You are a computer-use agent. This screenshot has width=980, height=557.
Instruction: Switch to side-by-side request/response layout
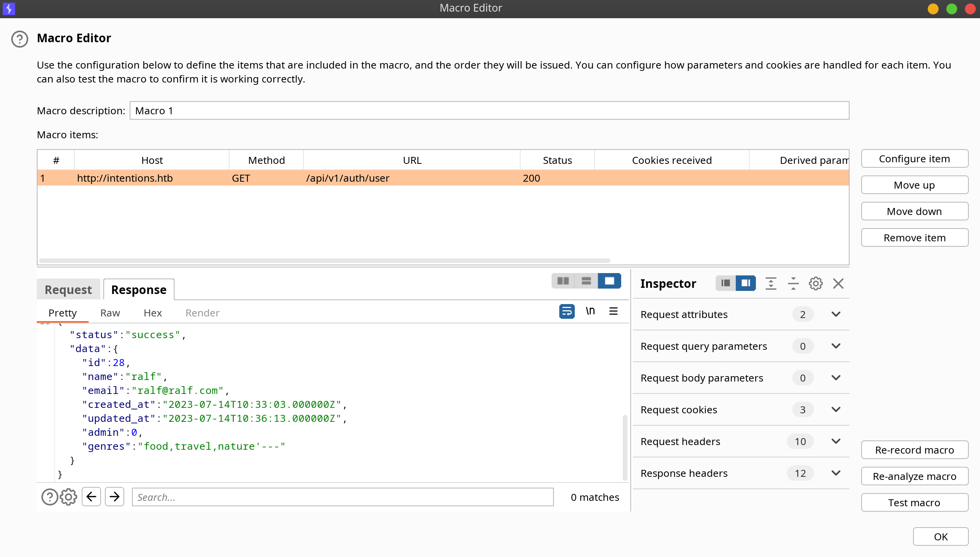[x=563, y=281]
